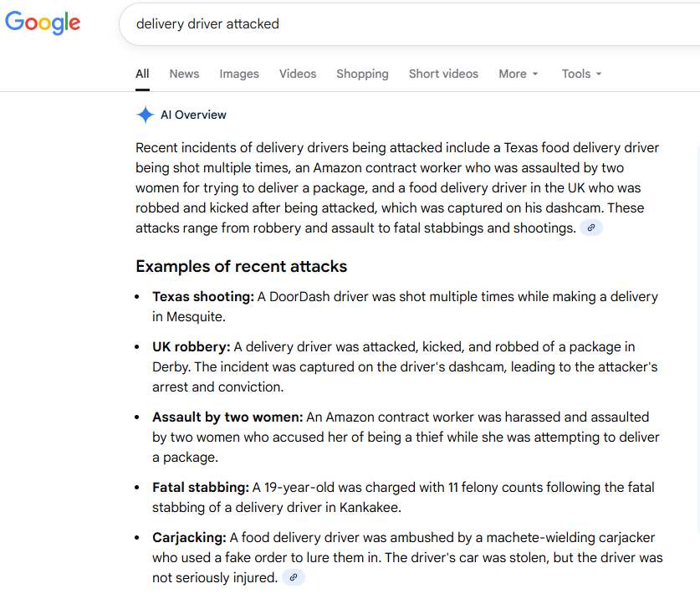
Task: Open the source link chip after the Carjacking bullet
Action: click(293, 577)
